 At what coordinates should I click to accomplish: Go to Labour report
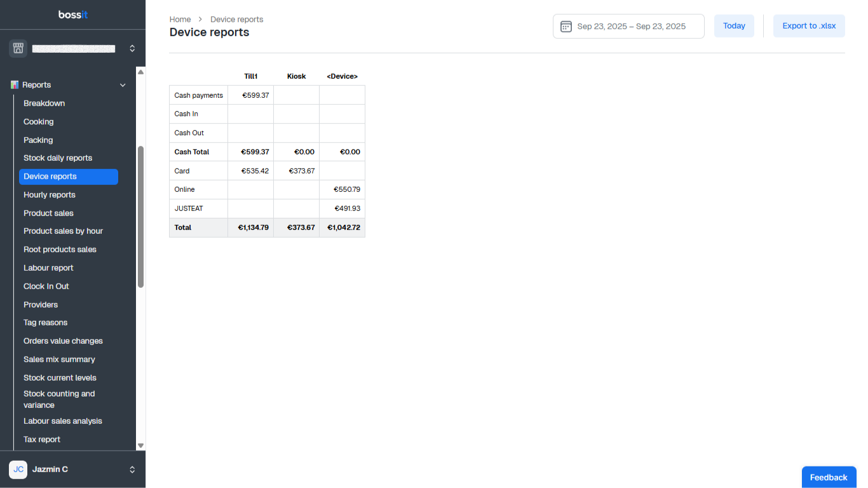click(48, 268)
